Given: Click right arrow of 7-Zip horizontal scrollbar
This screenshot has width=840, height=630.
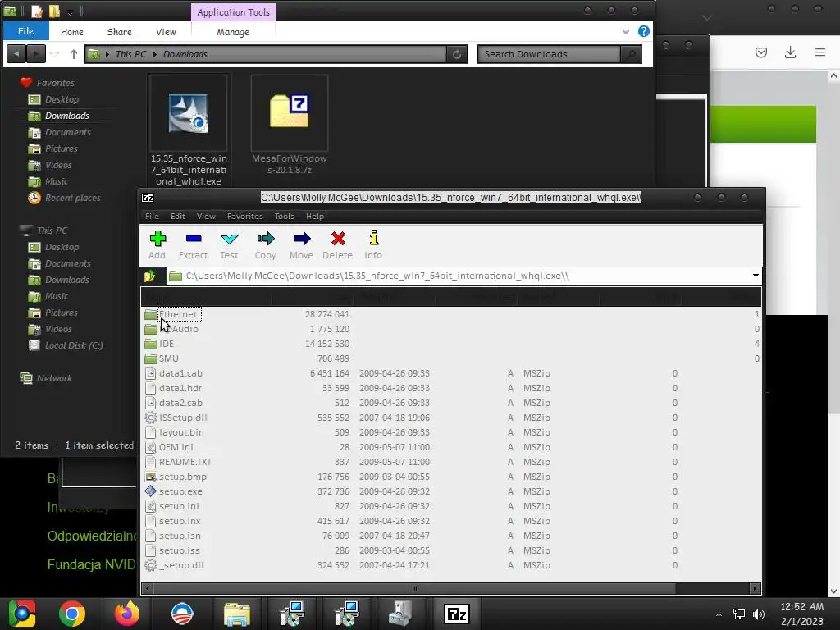Looking at the screenshot, I should (755, 588).
